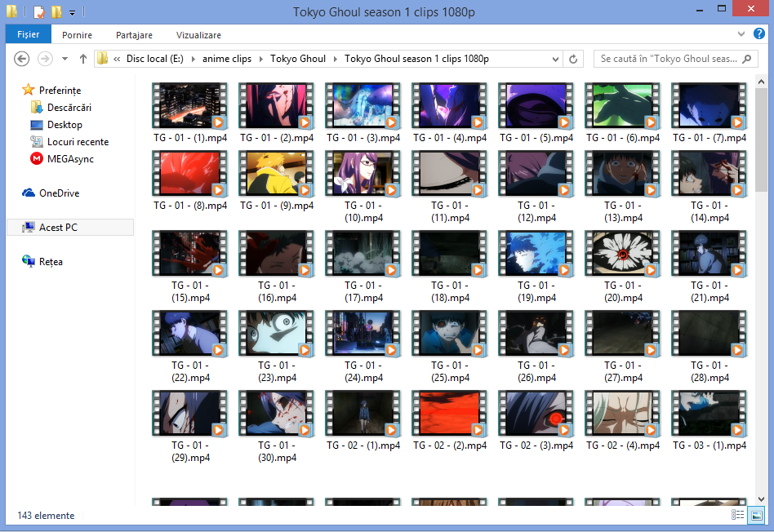Go back using the Back arrow

21,59
